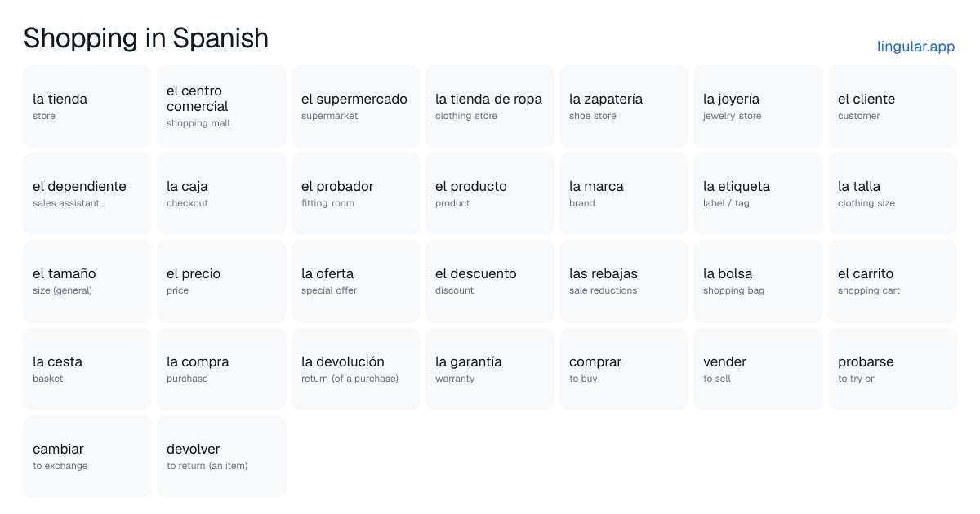Click the "el centro comercial" card
This screenshot has height=514, width=980.
(x=221, y=107)
